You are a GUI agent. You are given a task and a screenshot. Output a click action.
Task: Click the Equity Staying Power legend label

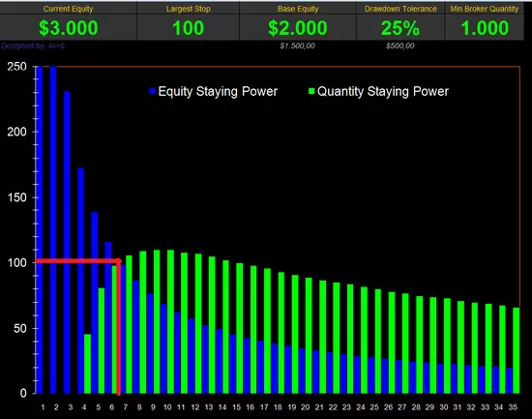click(218, 91)
